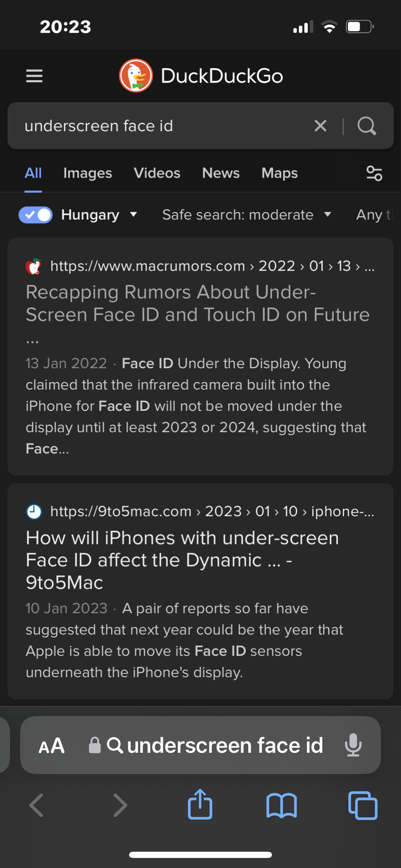
Task: Expand the Hungary region dropdown
Action: (99, 215)
